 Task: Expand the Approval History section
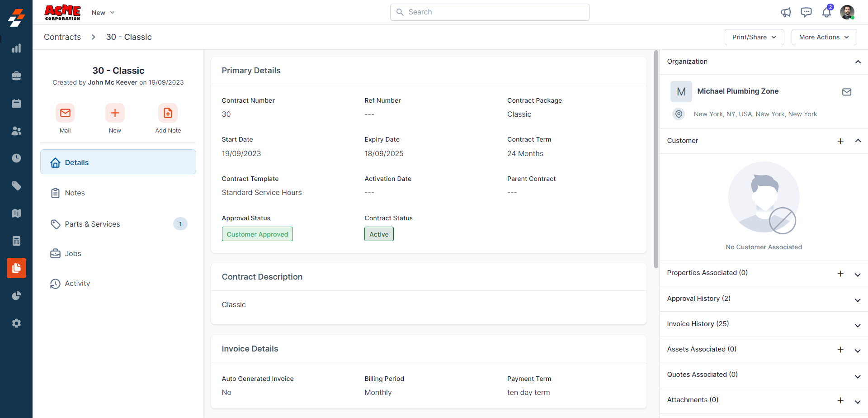pyautogui.click(x=857, y=300)
